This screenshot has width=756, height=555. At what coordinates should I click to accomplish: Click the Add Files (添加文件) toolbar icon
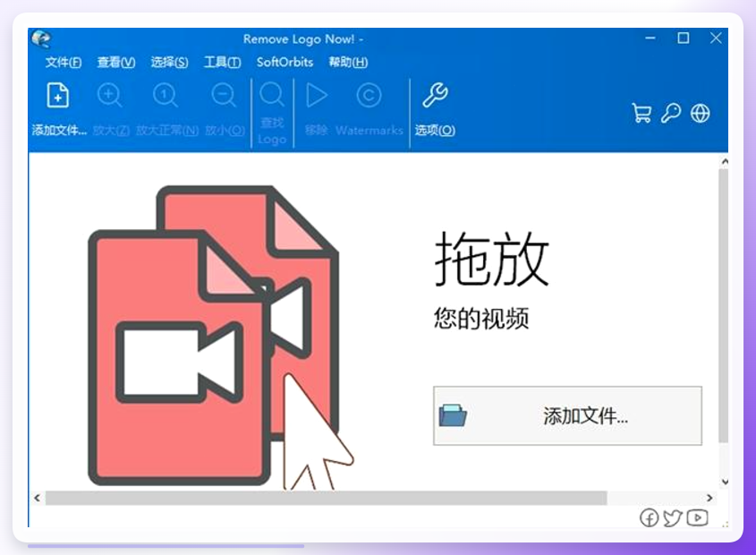pos(58,95)
